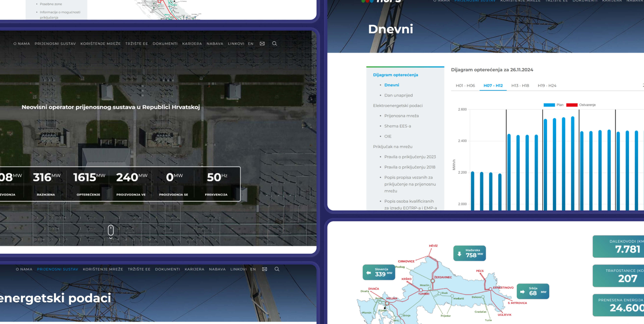The height and width of the screenshot is (324, 644).
Task: Open the OIE sidebar link
Action: pos(388,136)
